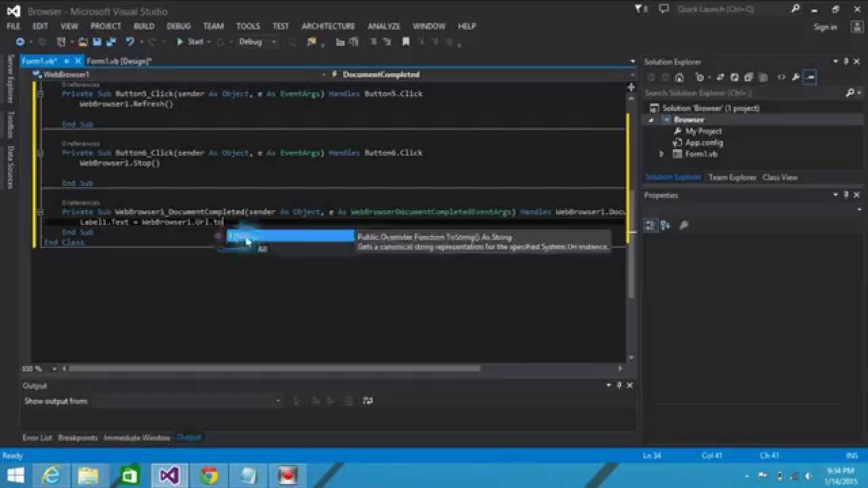Viewport: 868px width, 488px height.
Task: Click the feedback speech bubble icon
Action: coord(663,9)
